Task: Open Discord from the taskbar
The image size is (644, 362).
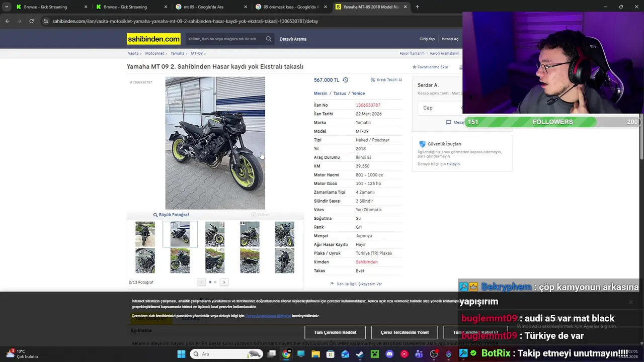Action: point(389,354)
